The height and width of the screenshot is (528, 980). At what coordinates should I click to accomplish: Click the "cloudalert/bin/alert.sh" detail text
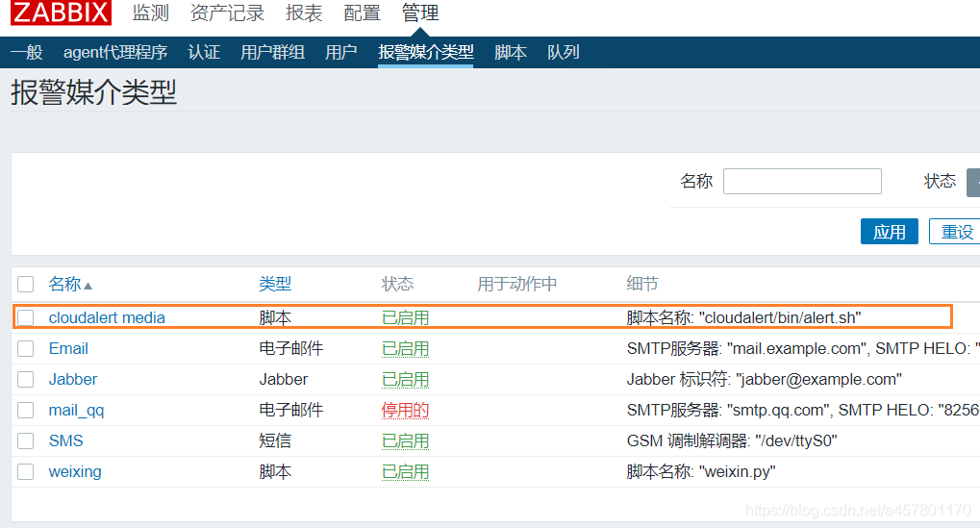(x=779, y=317)
